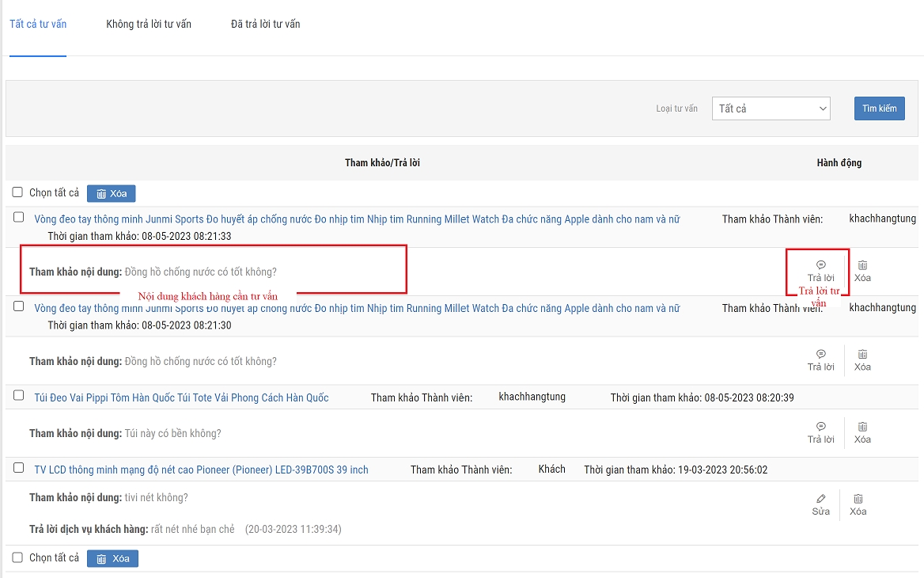Select the Pioneer TV LCD row checkbox
The height and width of the screenshot is (578, 924).
click(18, 468)
